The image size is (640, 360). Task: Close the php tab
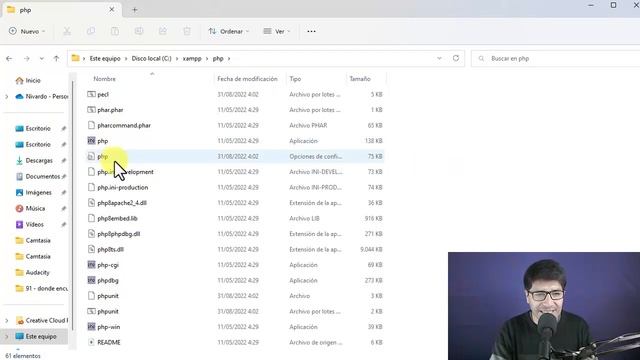click(111, 9)
